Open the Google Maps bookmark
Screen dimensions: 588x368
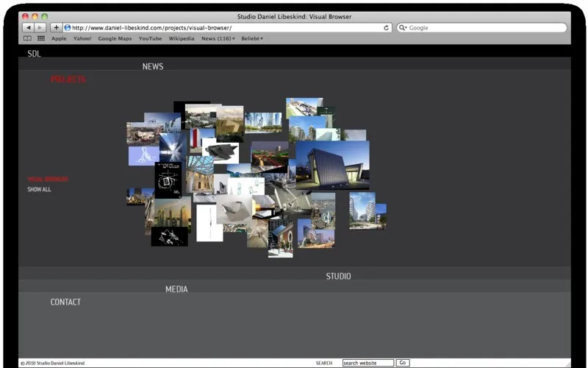115,38
